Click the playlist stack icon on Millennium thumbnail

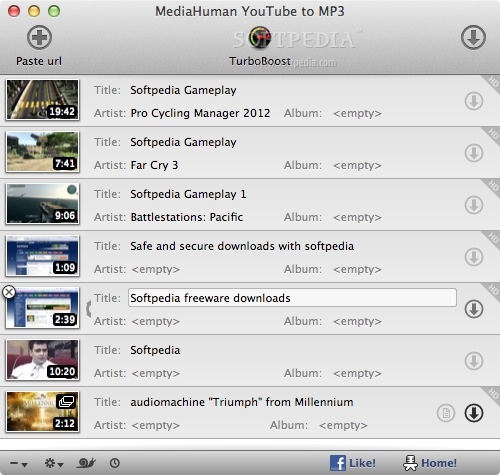[66, 401]
